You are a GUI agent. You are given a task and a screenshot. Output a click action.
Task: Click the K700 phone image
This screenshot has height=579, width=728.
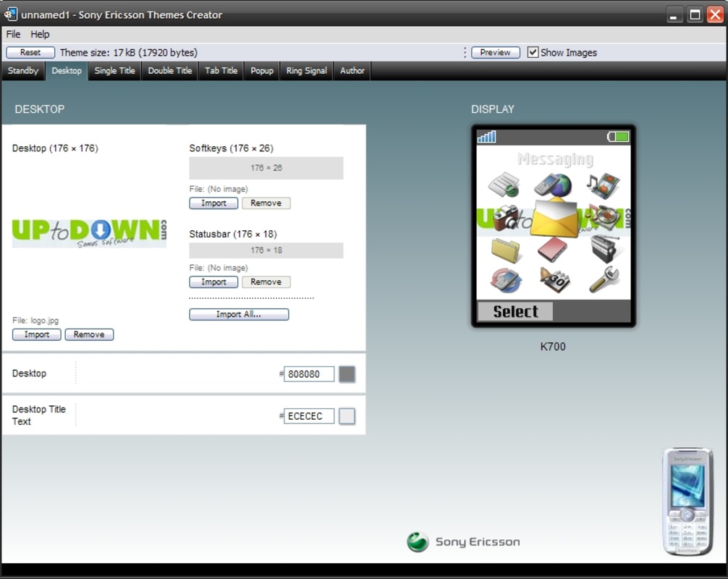pos(687,502)
